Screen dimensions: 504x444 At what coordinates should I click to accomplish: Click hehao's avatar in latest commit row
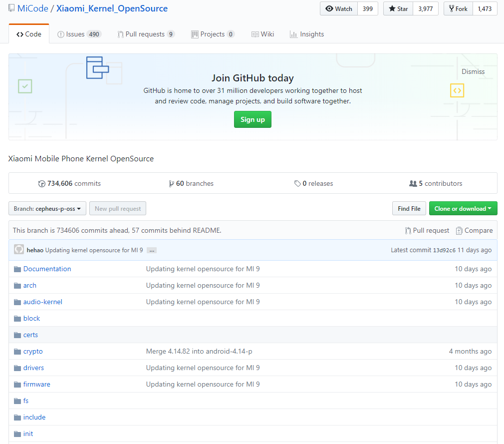tap(19, 249)
